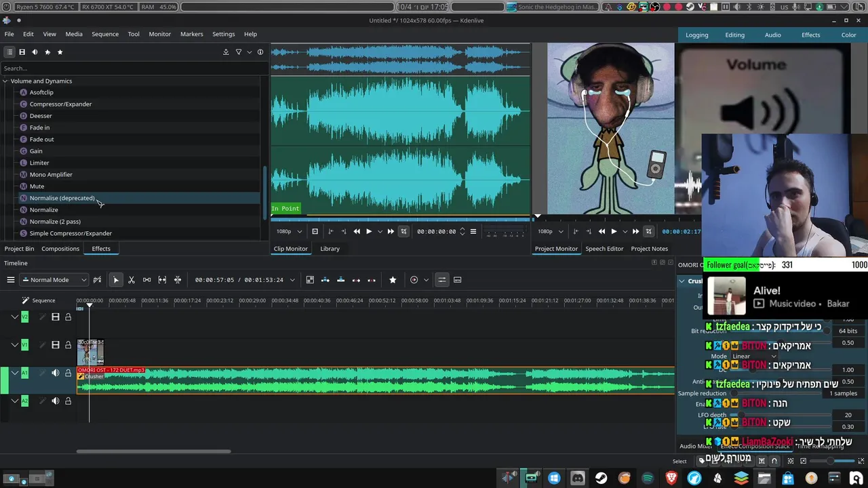Viewport: 868px width, 488px height.
Task: Switch to the Library tab
Action: 330,249
